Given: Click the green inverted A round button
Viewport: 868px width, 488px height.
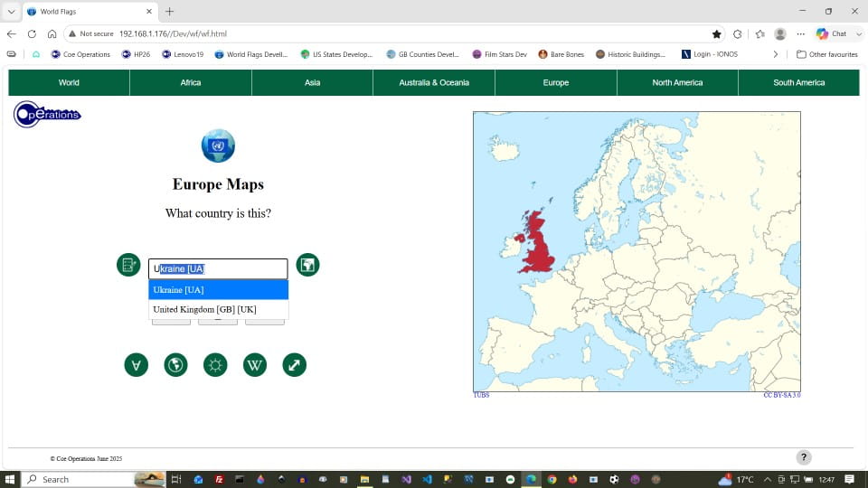Looking at the screenshot, I should [x=137, y=365].
